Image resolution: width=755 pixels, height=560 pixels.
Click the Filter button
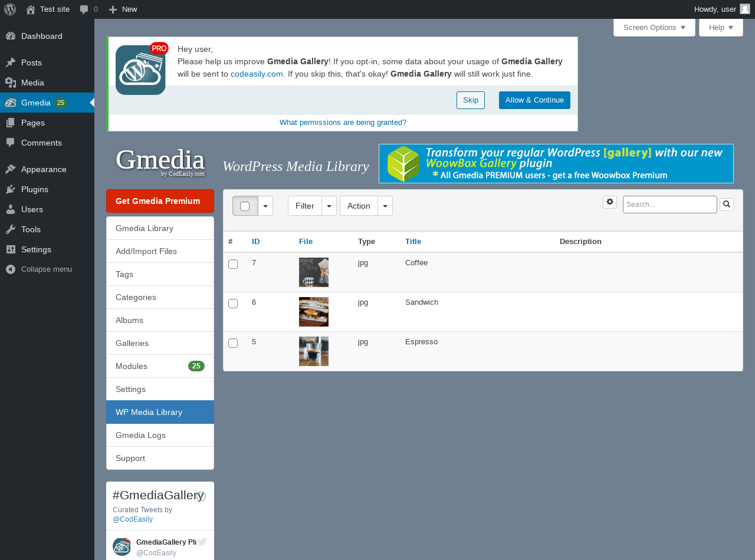point(305,206)
